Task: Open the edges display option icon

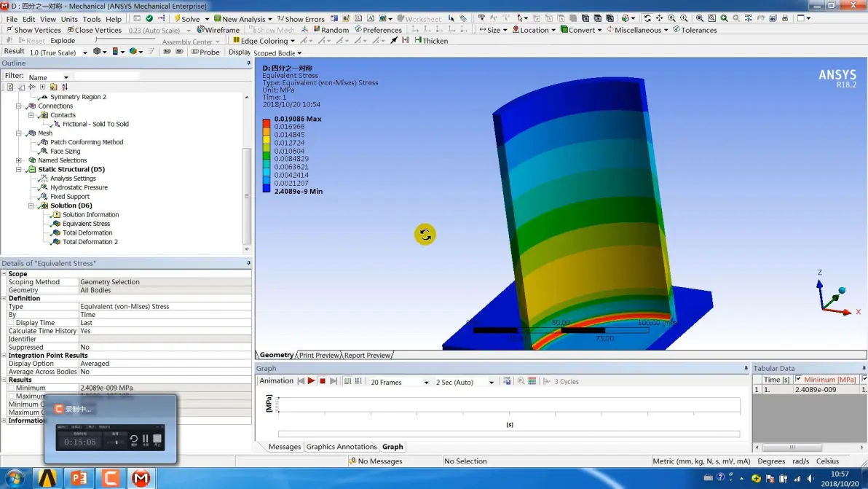Action: coord(135,52)
